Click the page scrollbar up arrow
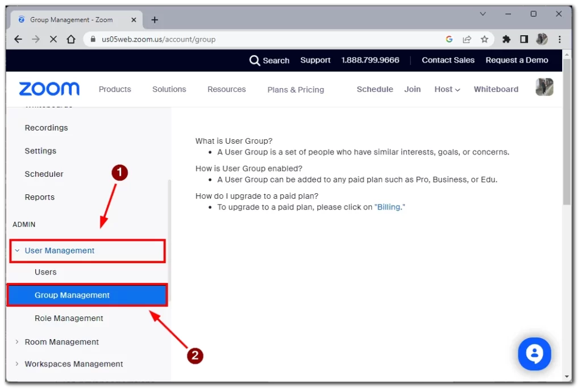Viewport: 582px width, 392px height. (x=567, y=55)
